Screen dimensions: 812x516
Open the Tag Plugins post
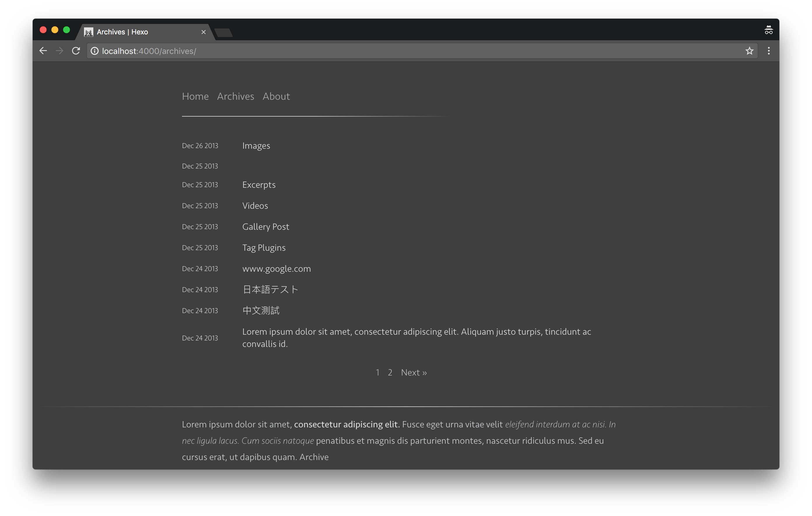pyautogui.click(x=264, y=248)
